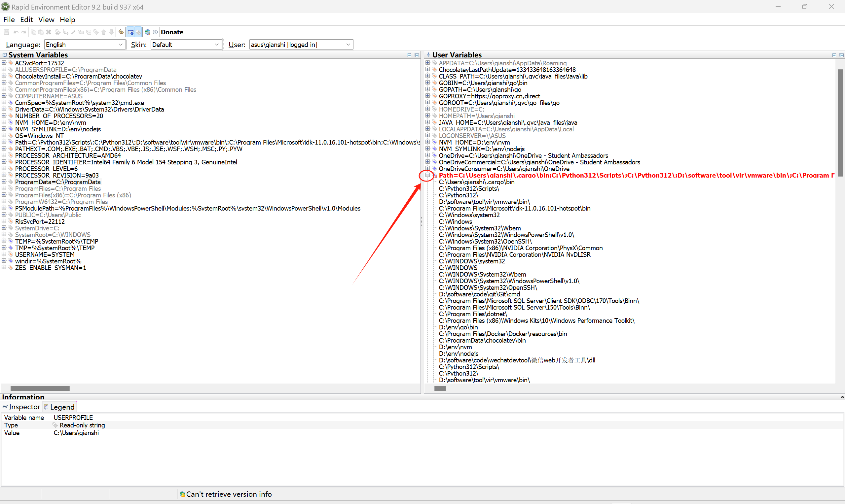
Task: Open the settings gear in the toolbar
Action: (x=121, y=32)
